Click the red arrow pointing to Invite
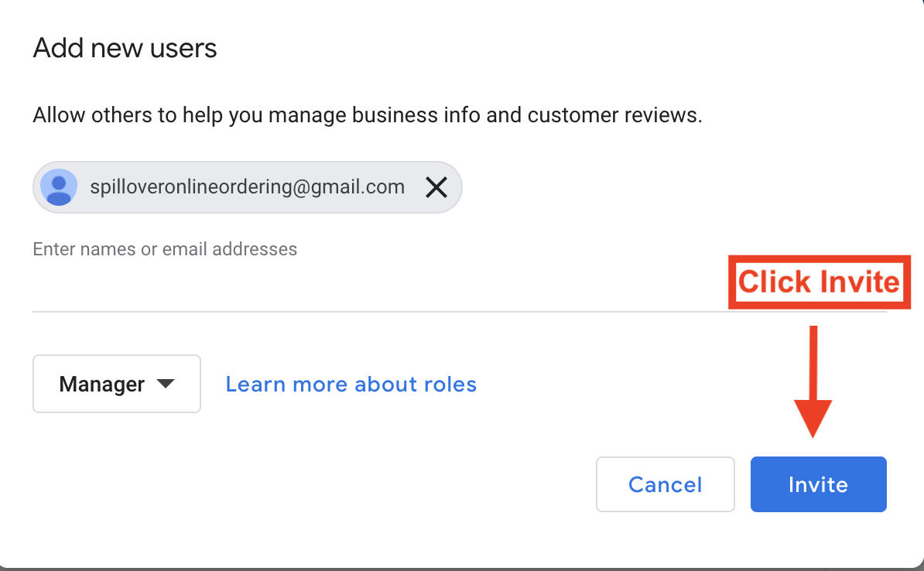 pos(813,382)
